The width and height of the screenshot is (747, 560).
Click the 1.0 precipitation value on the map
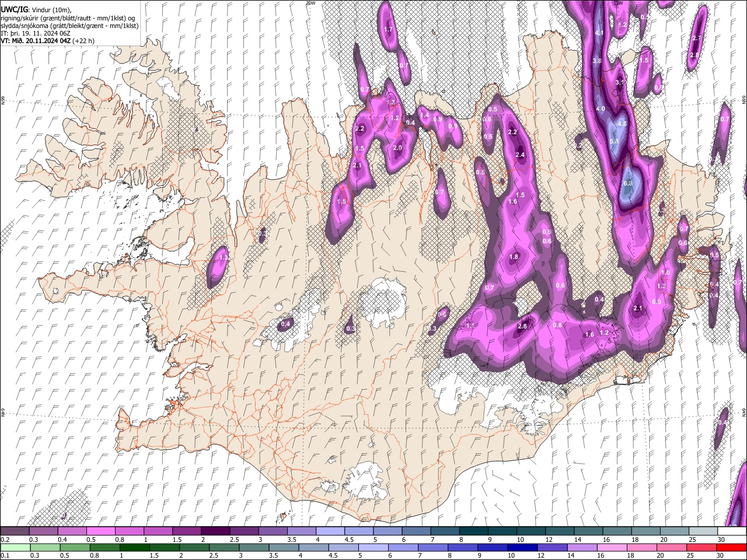(x=665, y=273)
